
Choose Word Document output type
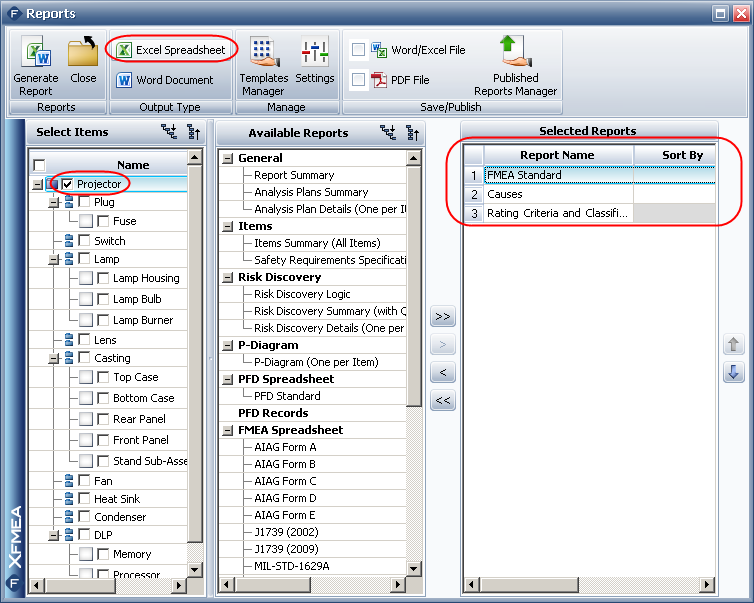pos(165,80)
